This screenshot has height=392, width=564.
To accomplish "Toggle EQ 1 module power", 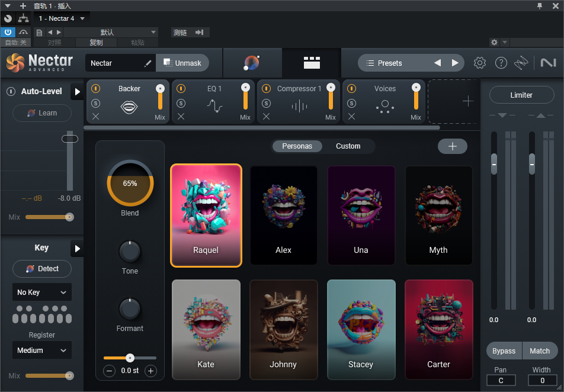I will click(181, 88).
